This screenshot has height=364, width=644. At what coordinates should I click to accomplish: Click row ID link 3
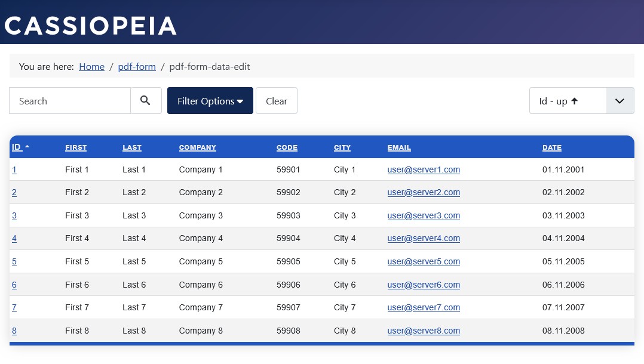click(14, 215)
